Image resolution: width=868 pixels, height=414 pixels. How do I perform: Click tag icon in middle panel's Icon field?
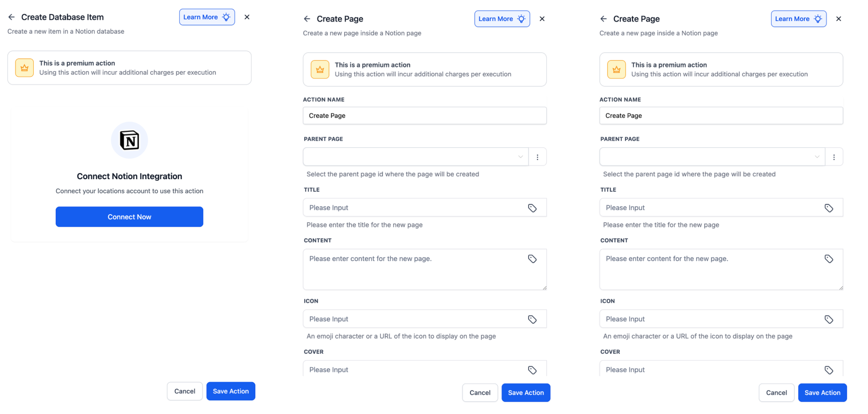point(532,320)
